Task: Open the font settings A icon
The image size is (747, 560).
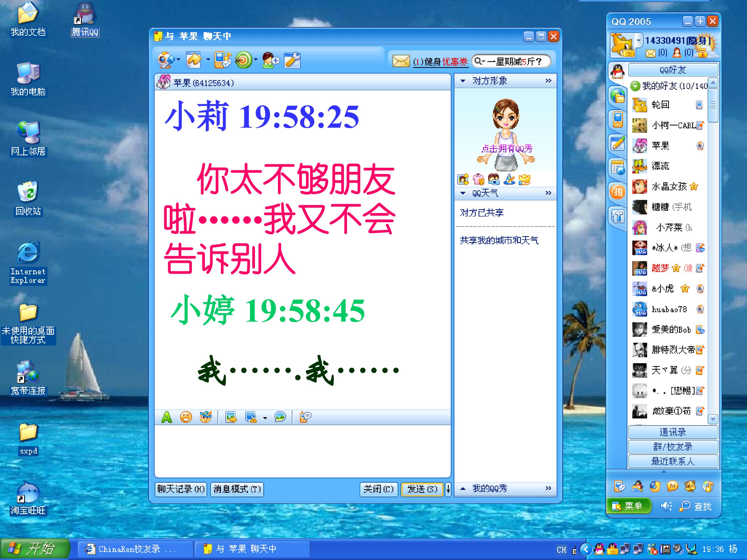Action: pyautogui.click(x=167, y=418)
